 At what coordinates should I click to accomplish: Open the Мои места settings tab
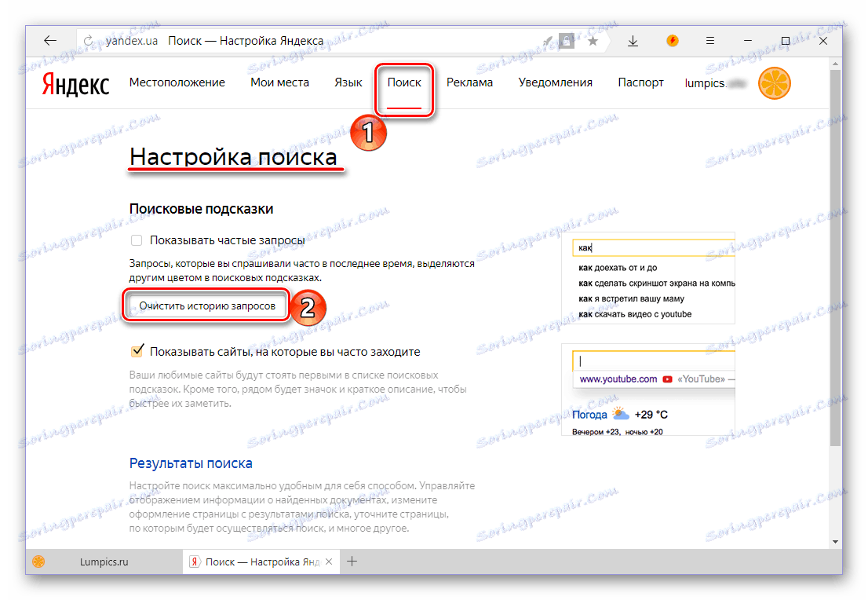point(279,82)
